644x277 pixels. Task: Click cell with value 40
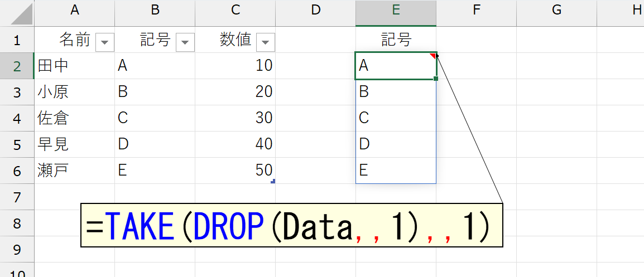[236, 145]
